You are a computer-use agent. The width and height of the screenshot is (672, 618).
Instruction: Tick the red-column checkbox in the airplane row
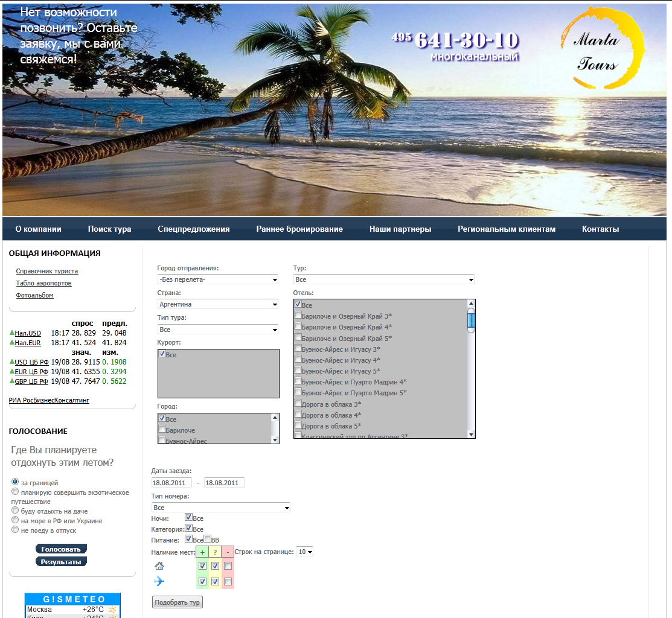228,581
